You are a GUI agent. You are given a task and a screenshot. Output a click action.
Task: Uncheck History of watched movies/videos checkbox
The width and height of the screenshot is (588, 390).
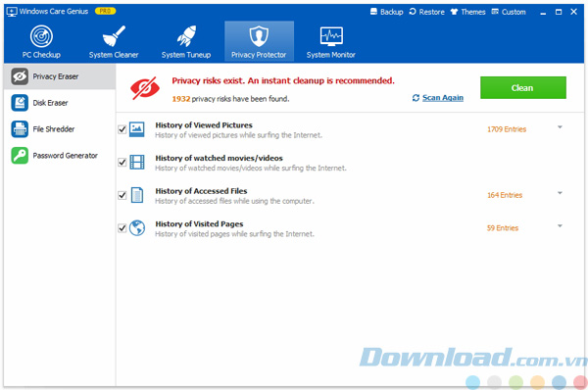coord(122,162)
